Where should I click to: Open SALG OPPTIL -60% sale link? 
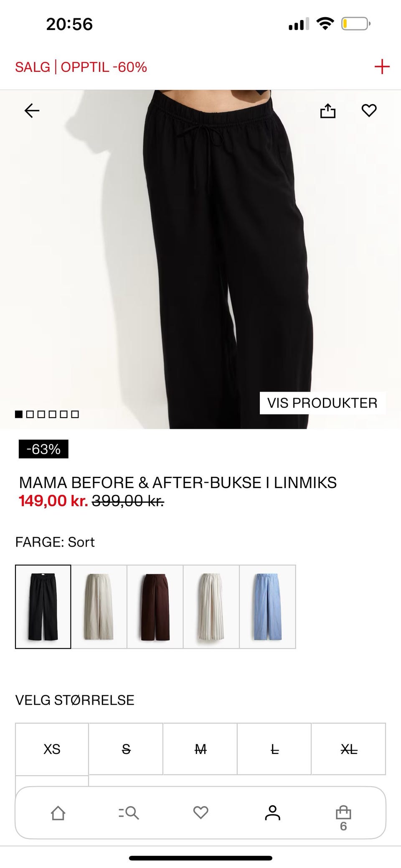(81, 67)
